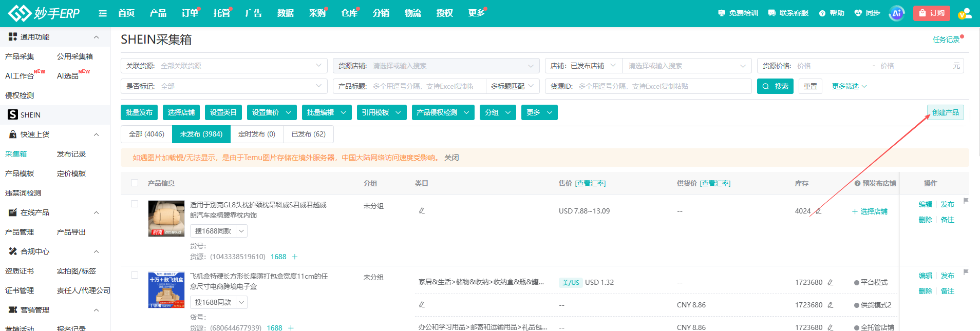Viewport: 980px width, 331px height.
Task: Click the user avatar icon
Action: (x=965, y=13)
